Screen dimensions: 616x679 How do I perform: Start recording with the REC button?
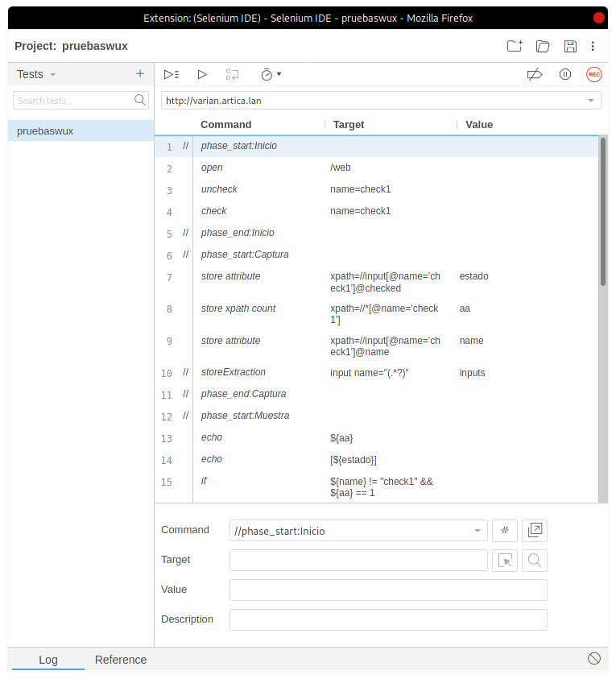594,74
